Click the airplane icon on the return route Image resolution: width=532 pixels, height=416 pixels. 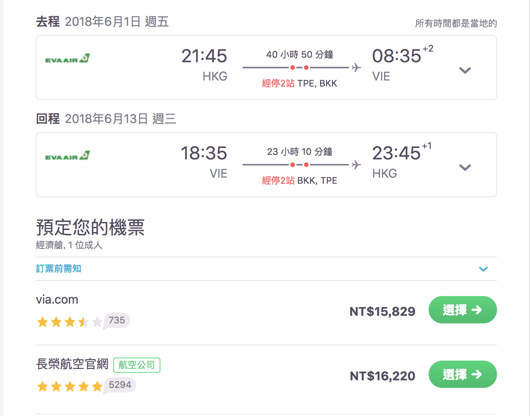pos(356,165)
